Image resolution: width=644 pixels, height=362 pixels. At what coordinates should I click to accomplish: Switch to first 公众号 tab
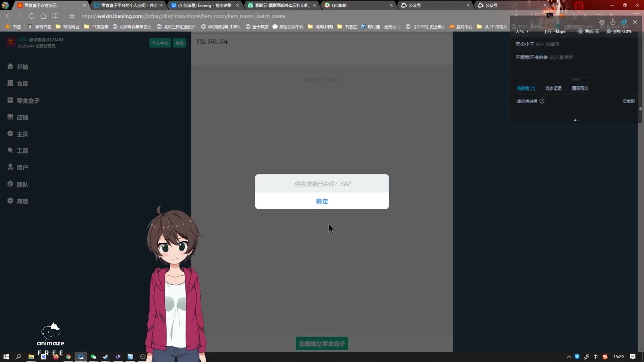point(434,5)
